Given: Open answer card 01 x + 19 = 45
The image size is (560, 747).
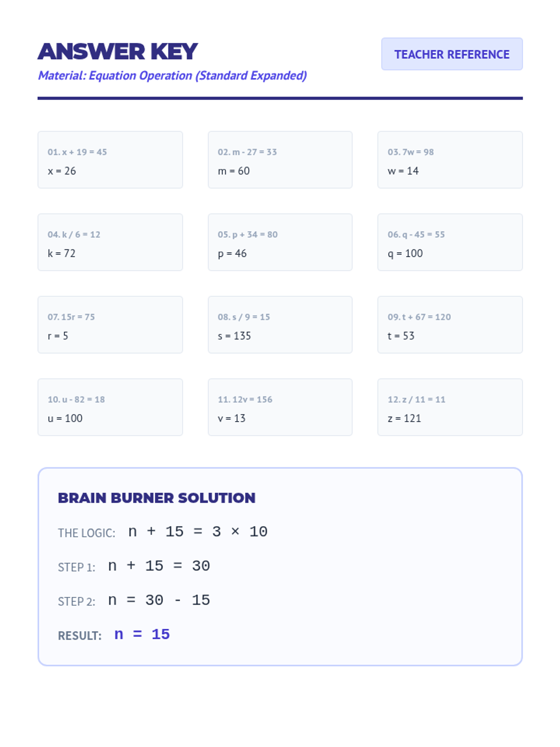Looking at the screenshot, I should click(x=110, y=160).
